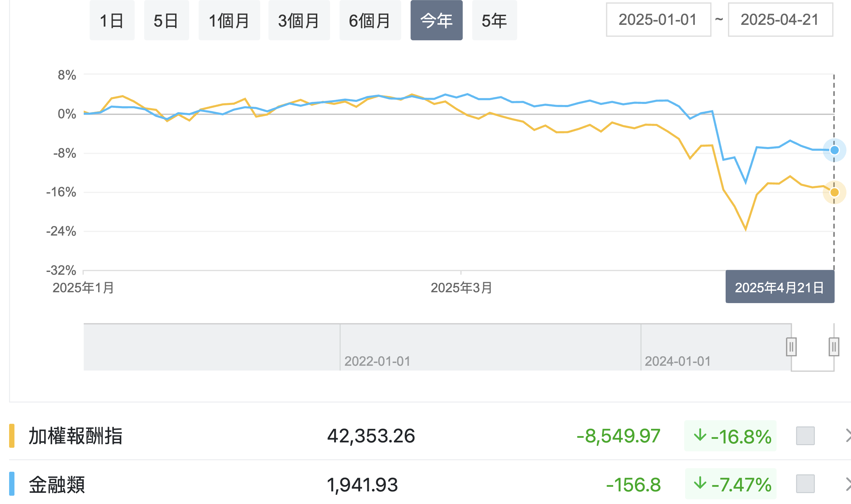851x504 pixels.
Task: Select the 1日 time range tab
Action: click(x=112, y=20)
